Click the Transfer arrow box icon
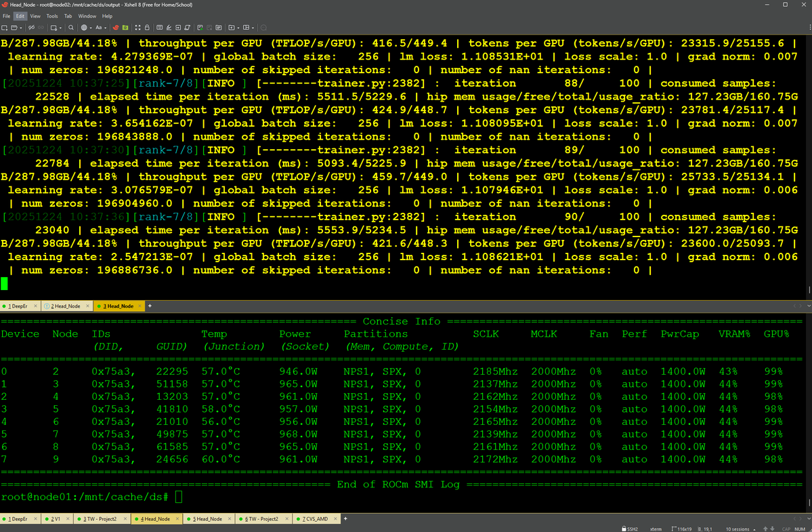 [x=178, y=28]
